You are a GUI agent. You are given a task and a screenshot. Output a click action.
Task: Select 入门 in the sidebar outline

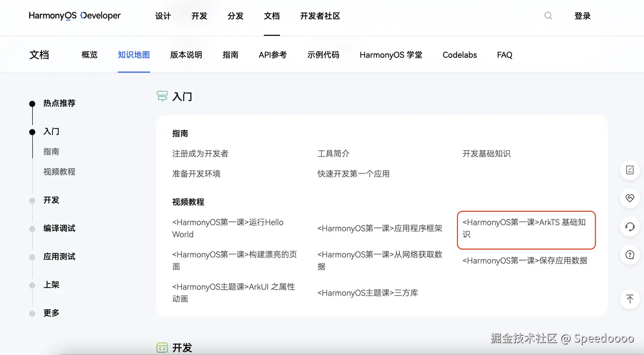(51, 132)
